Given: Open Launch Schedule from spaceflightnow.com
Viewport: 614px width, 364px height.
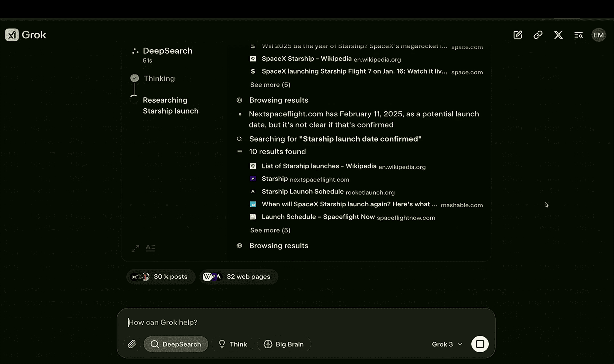Looking at the screenshot, I should (x=318, y=216).
